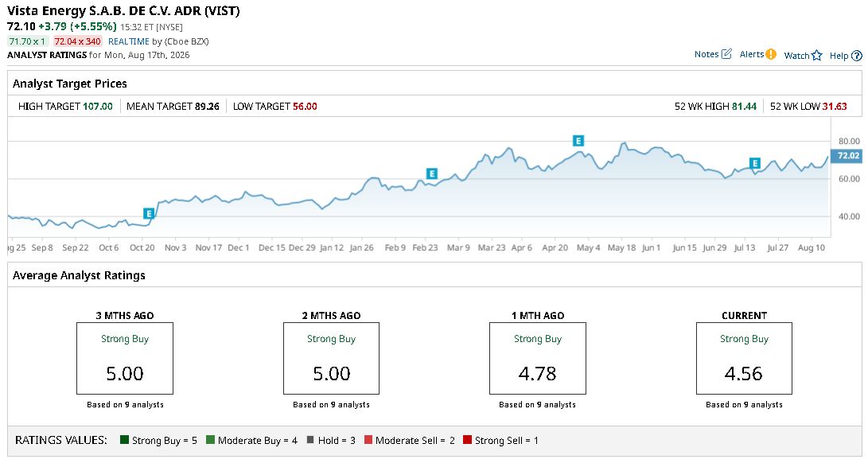The image size is (868, 467).
Task: Click the bid 71.70 x 1 box
Action: (x=27, y=41)
